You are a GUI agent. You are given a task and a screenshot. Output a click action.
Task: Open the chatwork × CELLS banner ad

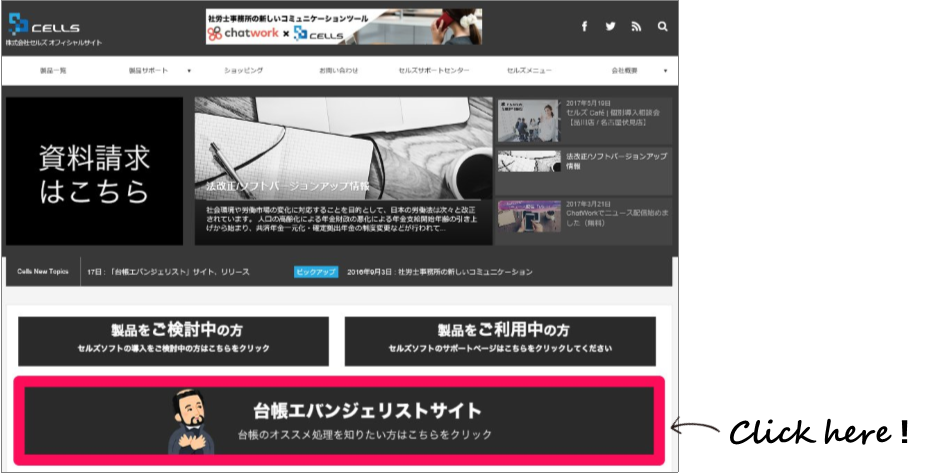coord(344,26)
